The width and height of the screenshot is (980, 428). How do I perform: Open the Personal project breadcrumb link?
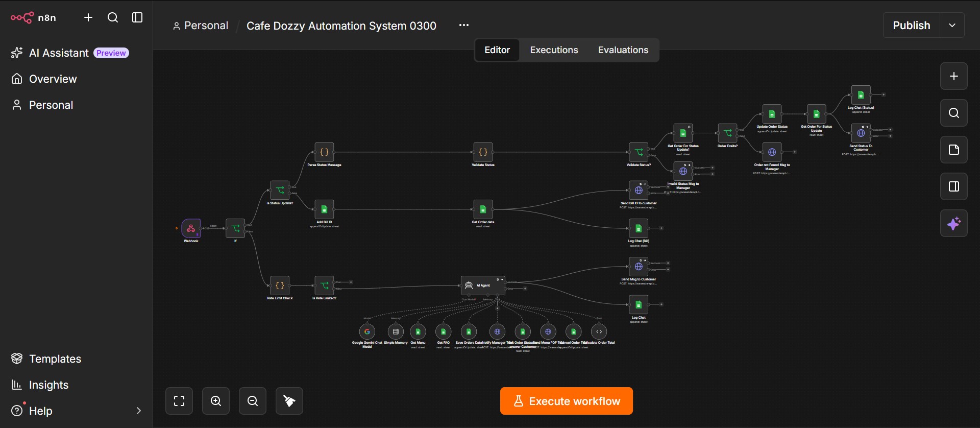tap(201, 26)
